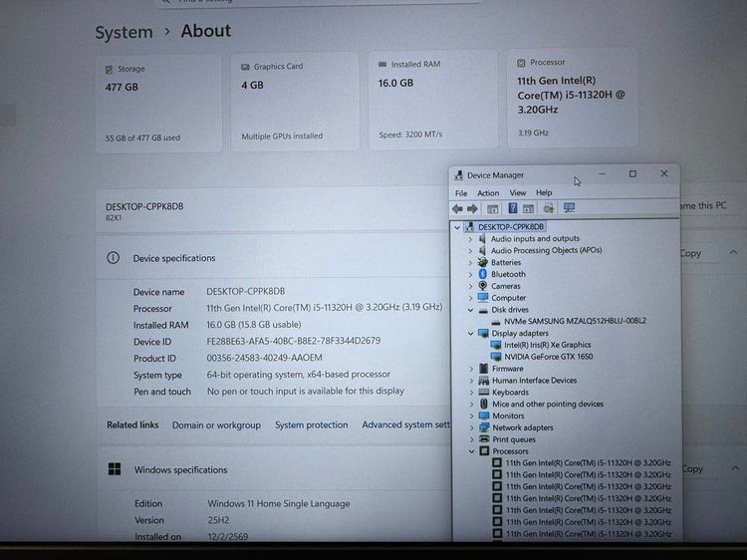
Task: Open the Storage 477 GB card
Action: coord(158,104)
